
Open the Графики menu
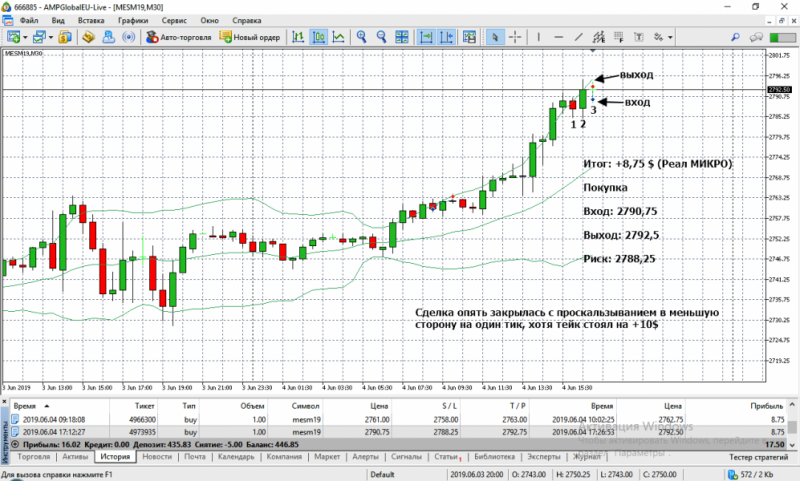[133, 20]
